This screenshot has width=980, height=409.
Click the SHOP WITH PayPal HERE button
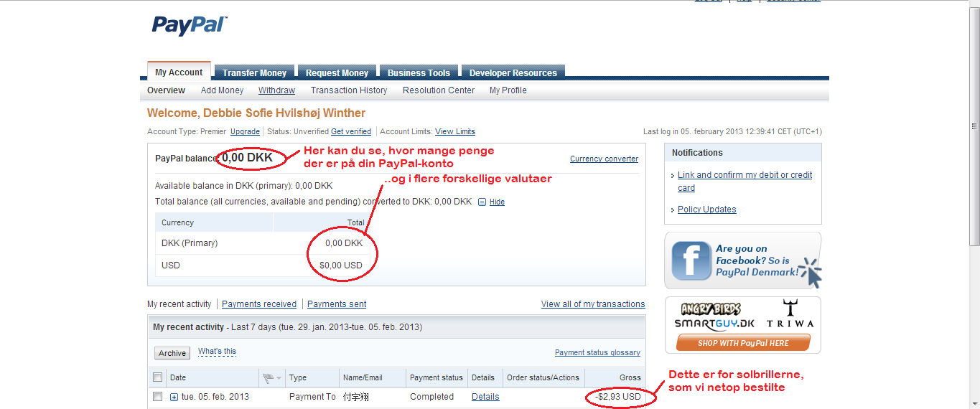[x=743, y=343]
